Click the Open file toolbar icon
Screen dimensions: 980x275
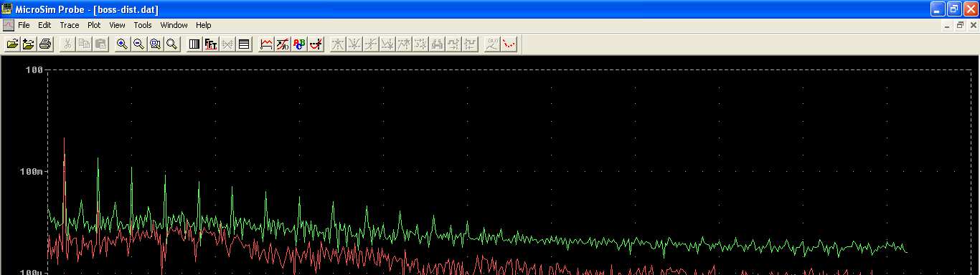pos(12,44)
